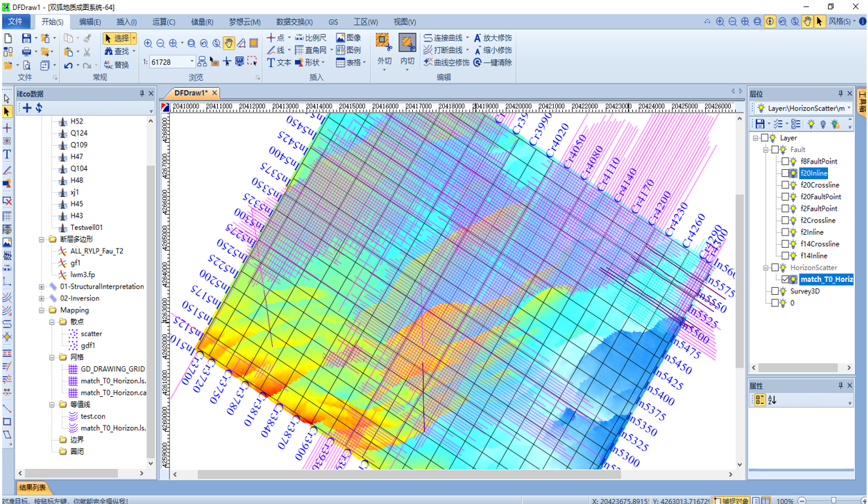Enable the Survey3D layer checkbox
Image resolution: width=868 pixels, height=504 pixels.
(775, 291)
